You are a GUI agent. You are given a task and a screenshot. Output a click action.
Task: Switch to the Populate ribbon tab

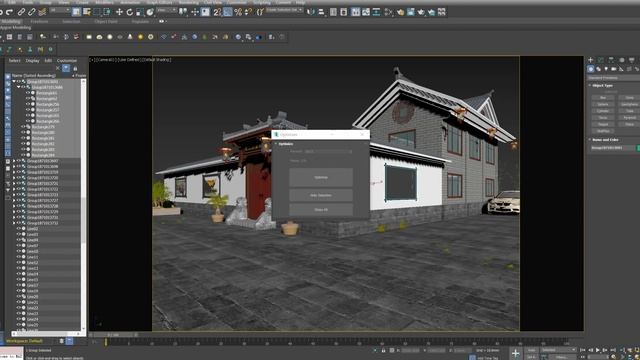(x=140, y=22)
